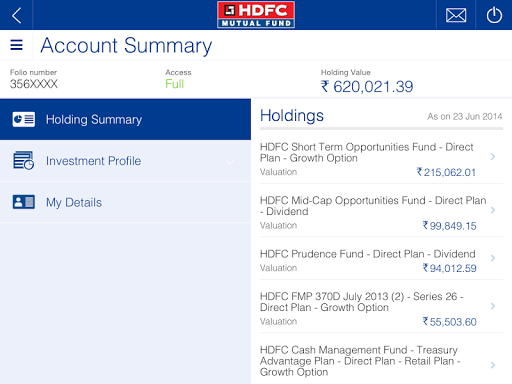
Task: Select the My Details menu item
Action: (125, 202)
